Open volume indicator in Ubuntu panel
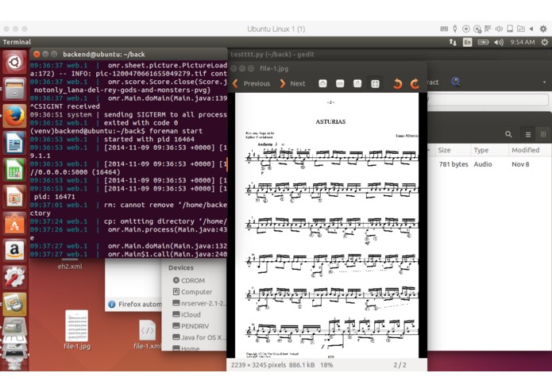The image size is (552, 392). click(499, 42)
